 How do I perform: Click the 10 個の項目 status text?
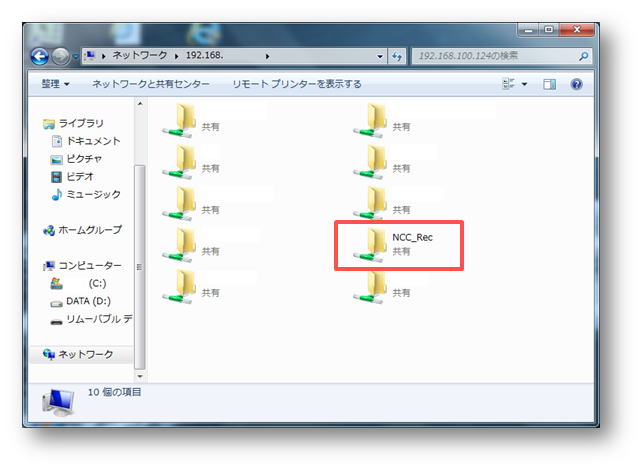tap(115, 392)
